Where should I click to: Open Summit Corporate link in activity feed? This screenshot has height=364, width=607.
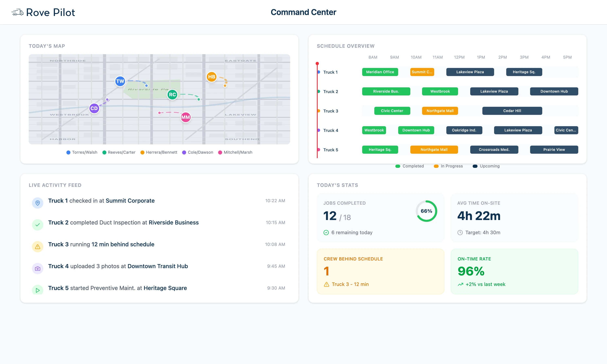(130, 201)
